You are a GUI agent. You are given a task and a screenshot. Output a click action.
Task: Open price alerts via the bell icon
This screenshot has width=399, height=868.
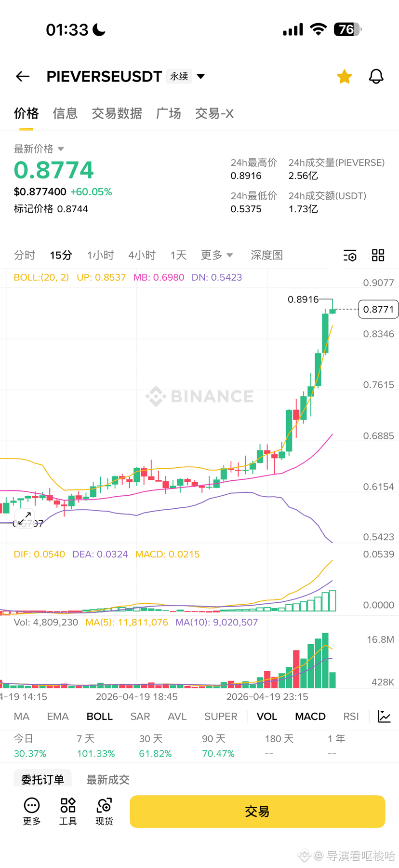[x=376, y=76]
